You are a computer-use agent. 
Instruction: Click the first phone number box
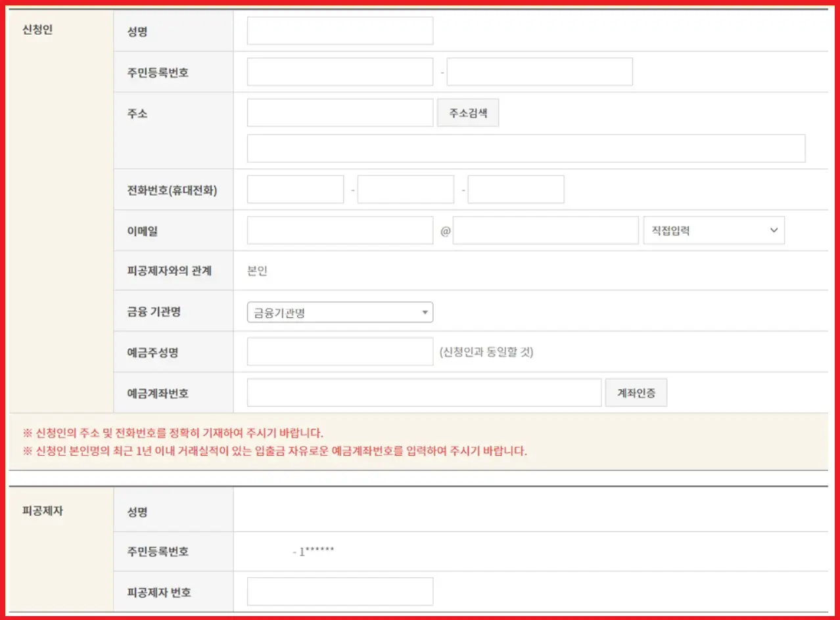pyautogui.click(x=294, y=188)
